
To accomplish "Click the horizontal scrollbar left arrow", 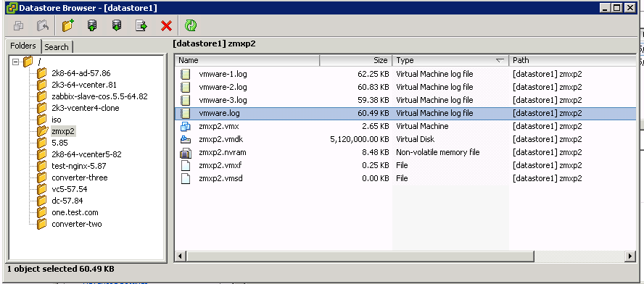I will click(x=179, y=256).
